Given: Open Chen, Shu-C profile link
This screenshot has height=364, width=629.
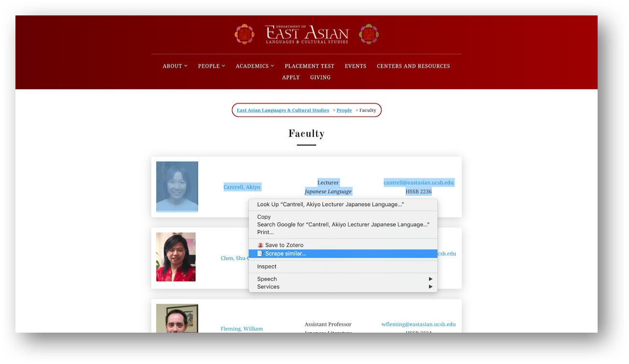Looking at the screenshot, I should [235, 258].
